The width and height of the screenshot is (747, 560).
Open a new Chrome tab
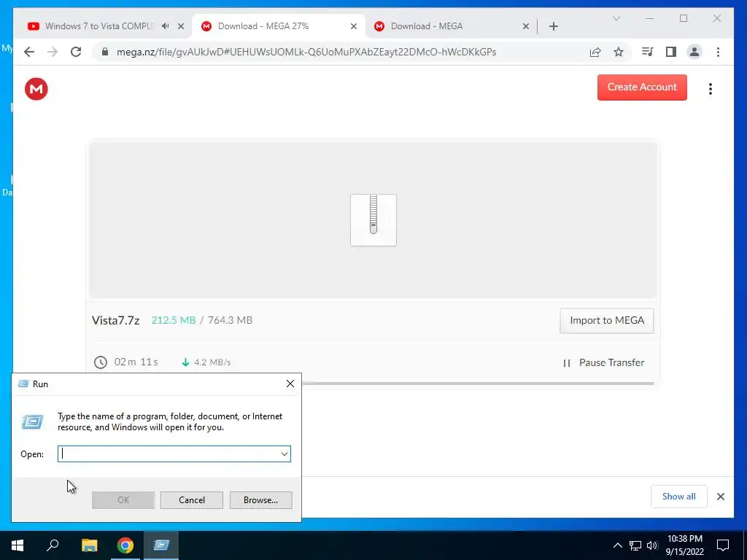pos(554,26)
